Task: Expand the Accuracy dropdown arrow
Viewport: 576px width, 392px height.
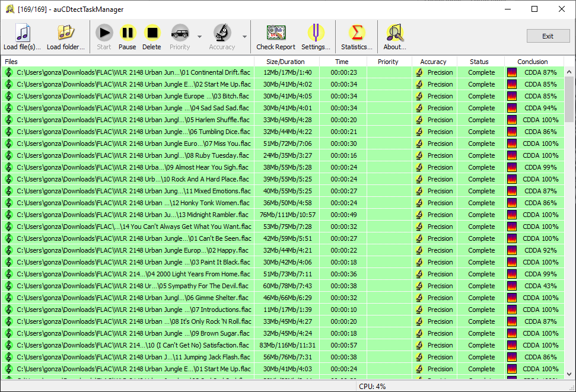Action: pyautogui.click(x=244, y=37)
